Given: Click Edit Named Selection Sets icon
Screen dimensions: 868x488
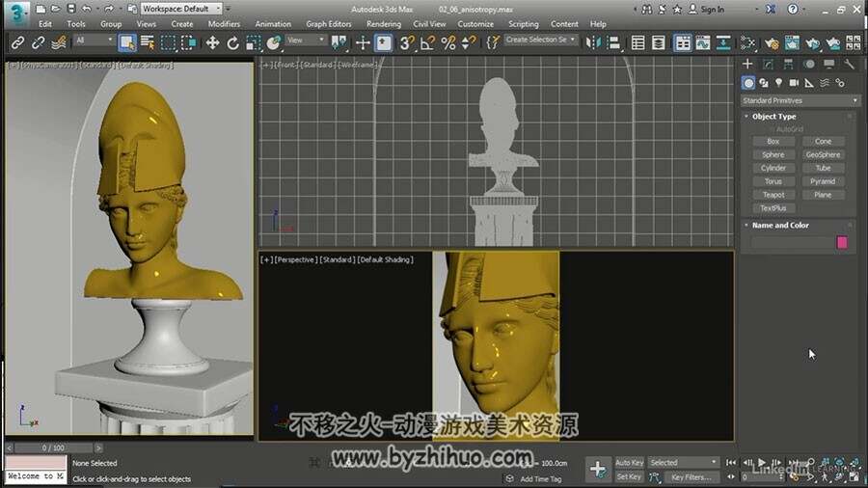Looking at the screenshot, I should pos(492,42).
